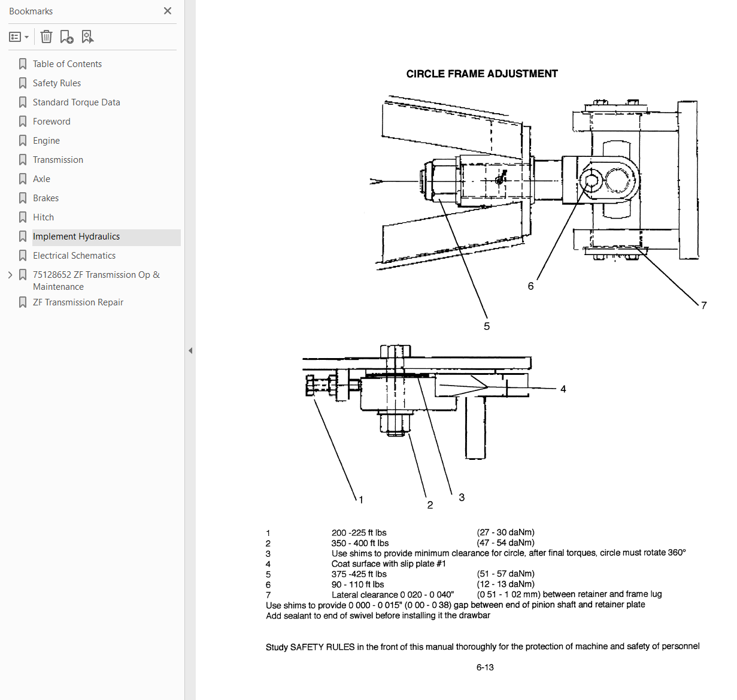This screenshot has height=700, width=737.
Task: Expand the 75128652 ZF Transmission bookmark
Action: pos(10,275)
